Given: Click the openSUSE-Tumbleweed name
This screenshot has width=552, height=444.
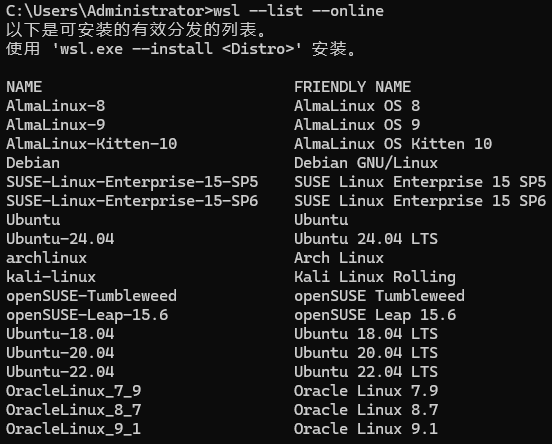Looking at the screenshot, I should [92, 296].
